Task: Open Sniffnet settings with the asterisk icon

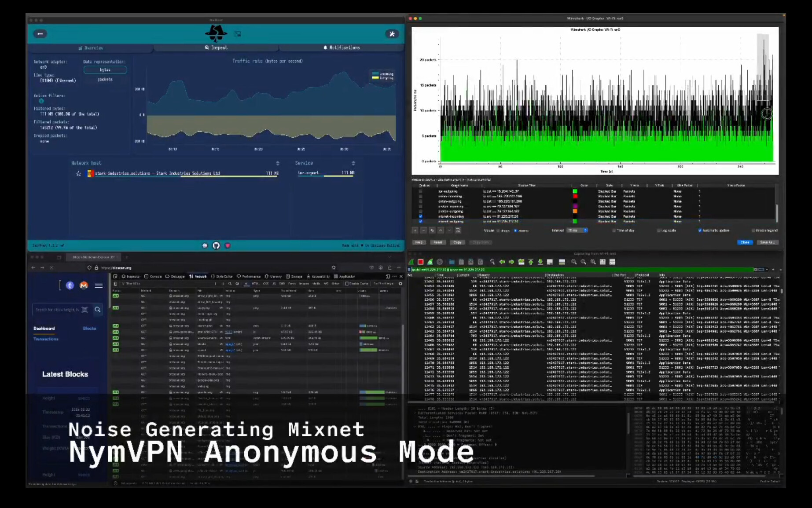Action: pyautogui.click(x=392, y=34)
